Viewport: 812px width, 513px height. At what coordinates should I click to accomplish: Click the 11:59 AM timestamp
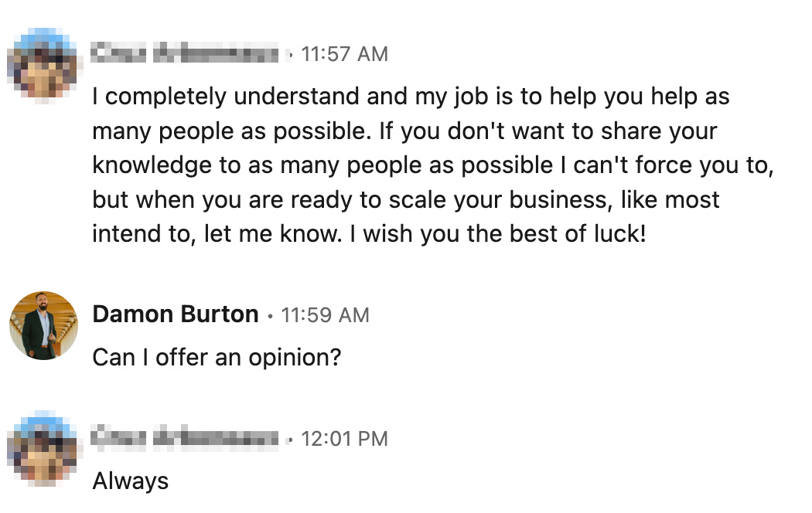[x=326, y=315]
